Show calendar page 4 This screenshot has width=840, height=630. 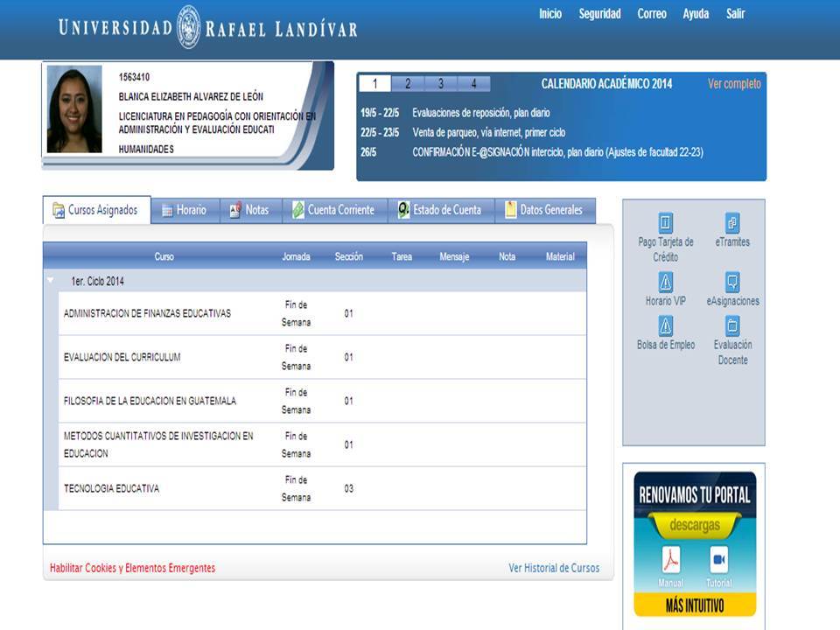pos(473,84)
